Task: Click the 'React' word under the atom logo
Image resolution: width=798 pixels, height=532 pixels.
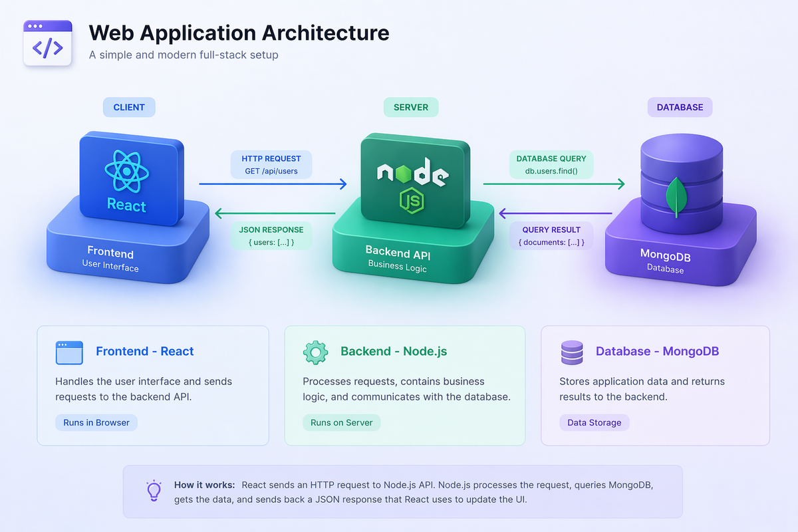Action: coord(126,205)
